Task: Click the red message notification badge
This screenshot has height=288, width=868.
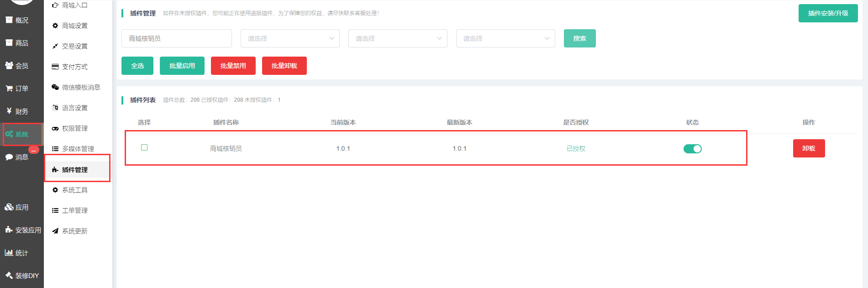Action: point(34,150)
